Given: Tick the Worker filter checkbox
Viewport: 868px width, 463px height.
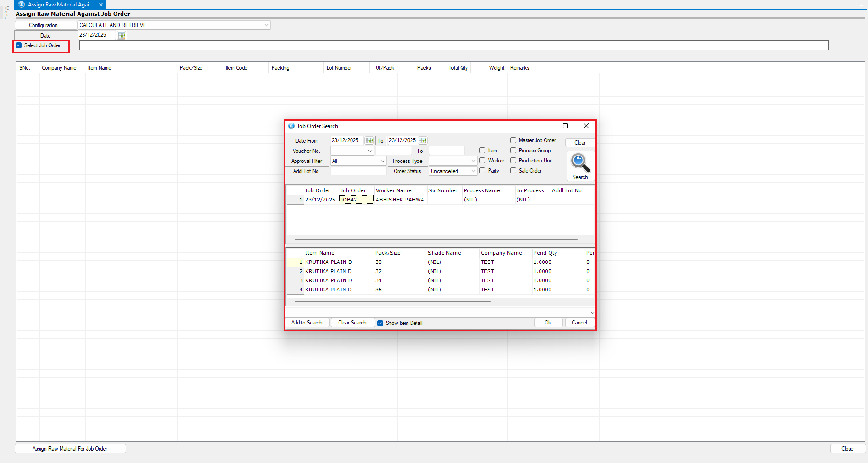Looking at the screenshot, I should (x=482, y=161).
